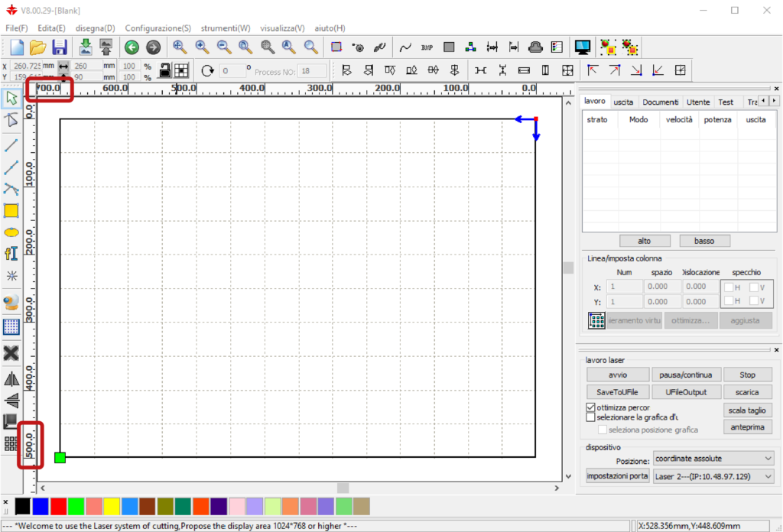The image size is (783, 532).
Task: Open the visualizza(V) menu
Action: click(x=282, y=28)
